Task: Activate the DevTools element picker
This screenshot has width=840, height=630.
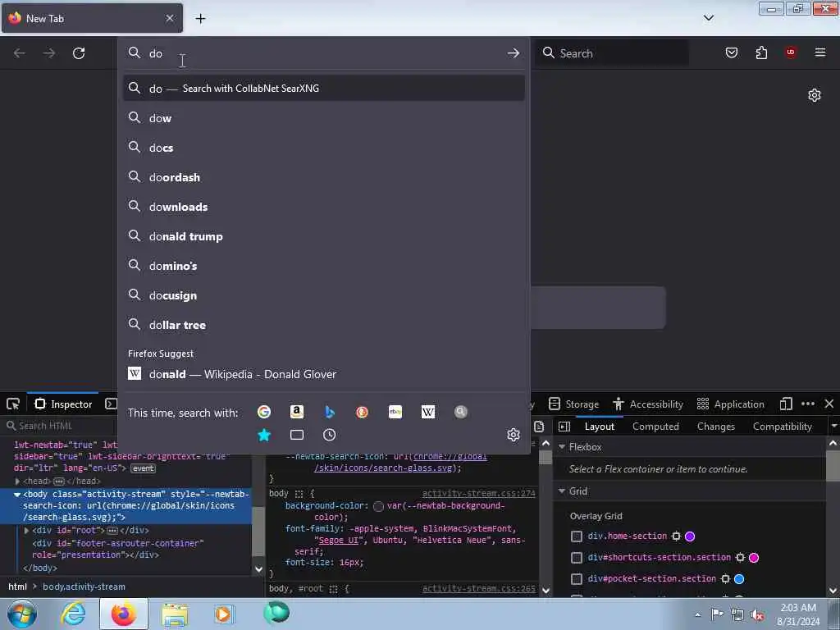Action: click(13, 404)
